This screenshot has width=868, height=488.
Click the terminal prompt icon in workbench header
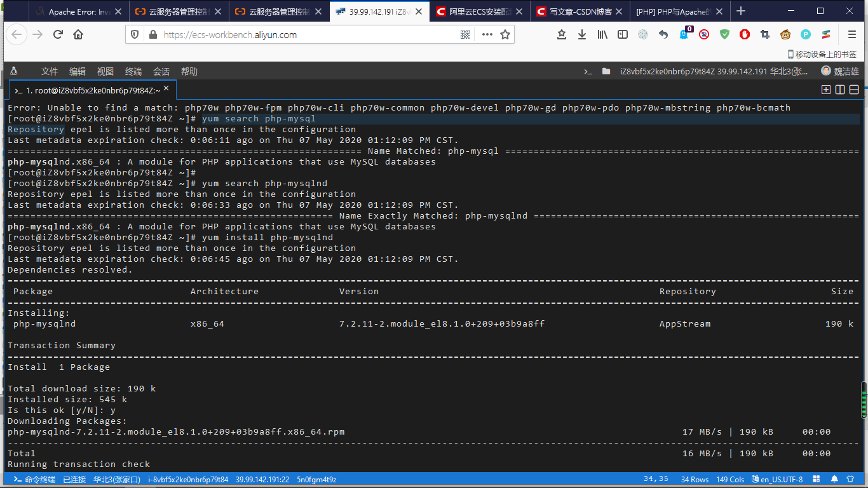point(588,71)
